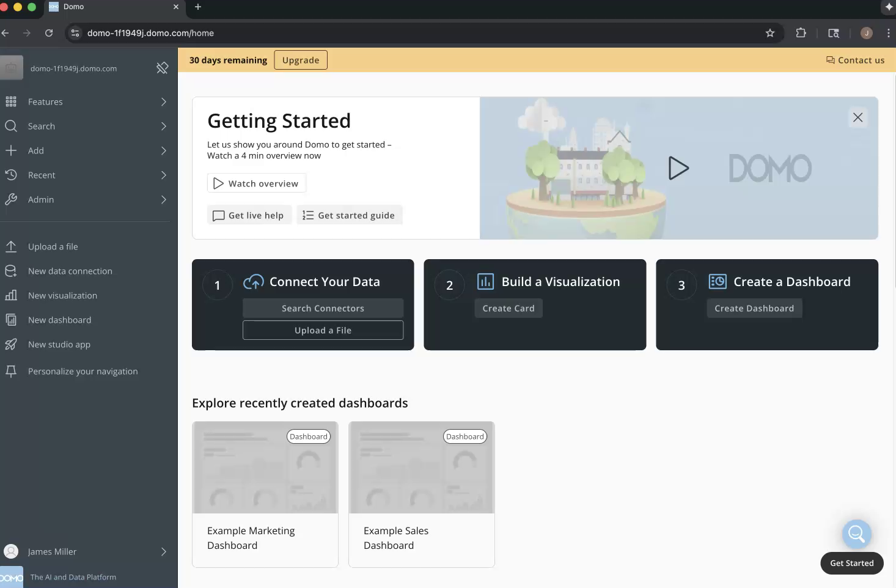Unpin the sidebar navigation pin icon
Viewport: 896px width, 588px height.
[x=162, y=68]
